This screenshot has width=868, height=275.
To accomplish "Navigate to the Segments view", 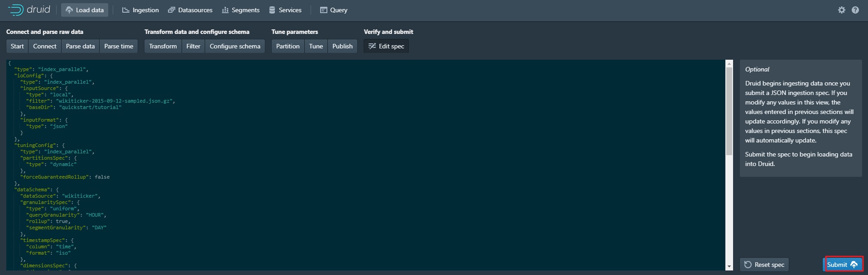I will click(x=240, y=10).
